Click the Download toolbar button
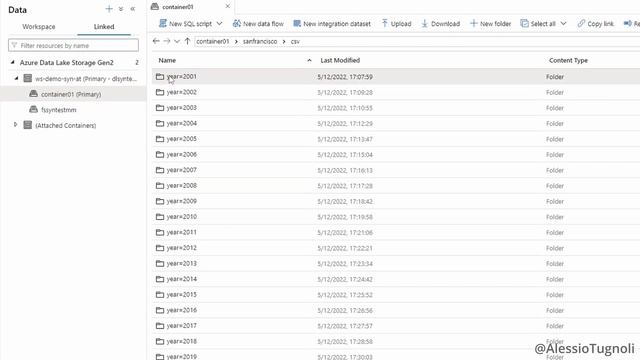The width and height of the screenshot is (640, 360). (x=440, y=24)
